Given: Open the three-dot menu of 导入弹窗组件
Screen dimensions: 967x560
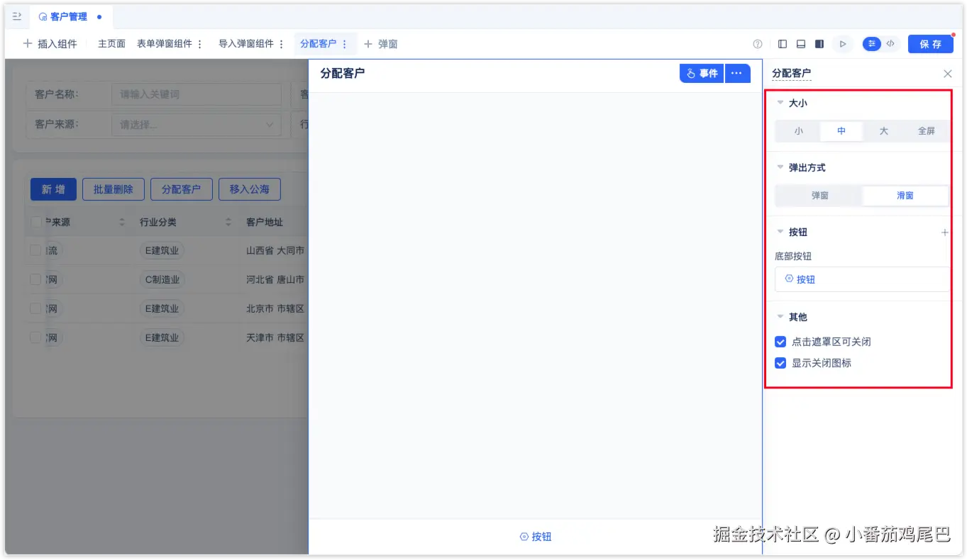Looking at the screenshot, I should click(x=282, y=44).
